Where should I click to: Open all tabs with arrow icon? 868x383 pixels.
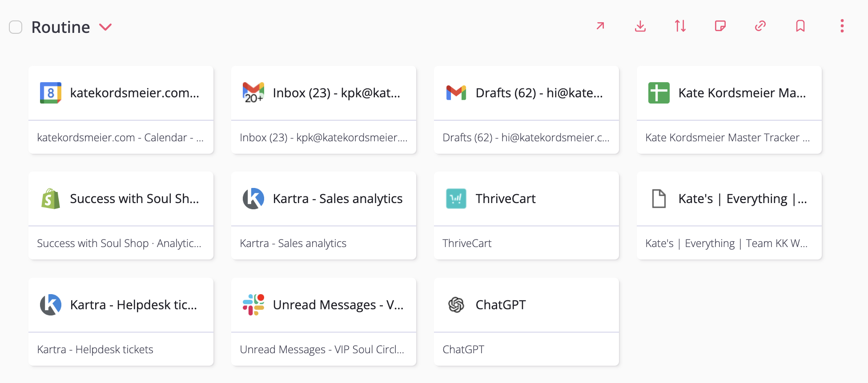pos(600,26)
